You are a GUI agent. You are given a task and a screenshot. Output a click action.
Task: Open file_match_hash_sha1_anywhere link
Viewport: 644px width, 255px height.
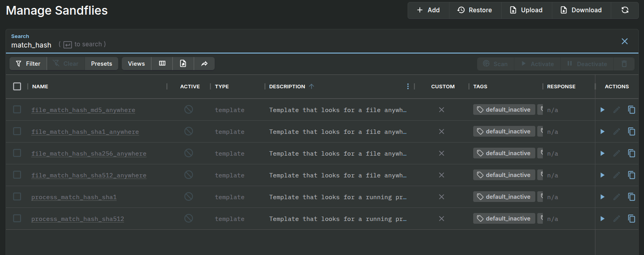point(85,132)
